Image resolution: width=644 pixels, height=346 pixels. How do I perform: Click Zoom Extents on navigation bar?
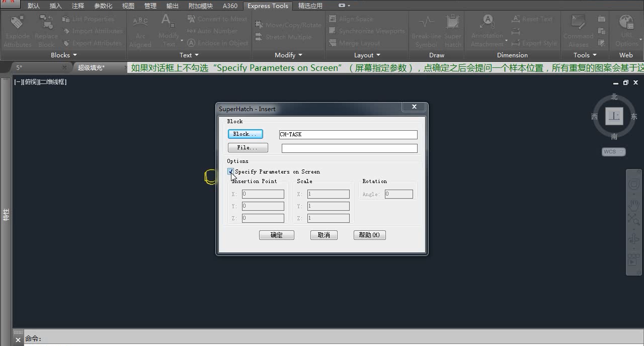coord(634,219)
